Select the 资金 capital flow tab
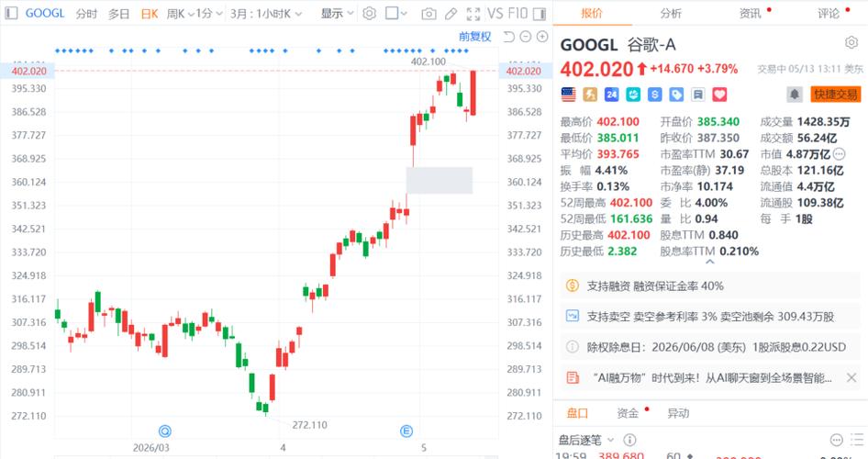 pyautogui.click(x=628, y=413)
